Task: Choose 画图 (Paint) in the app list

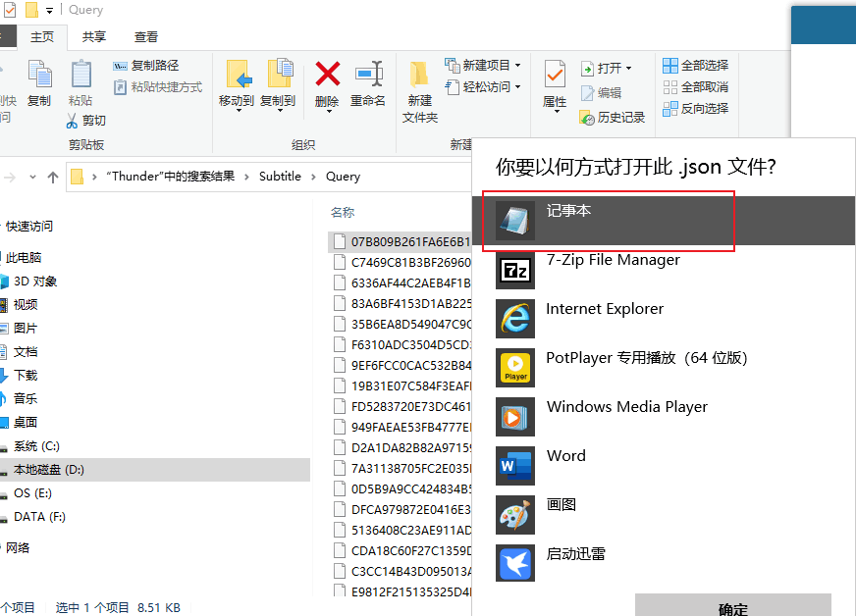Action: [664, 515]
